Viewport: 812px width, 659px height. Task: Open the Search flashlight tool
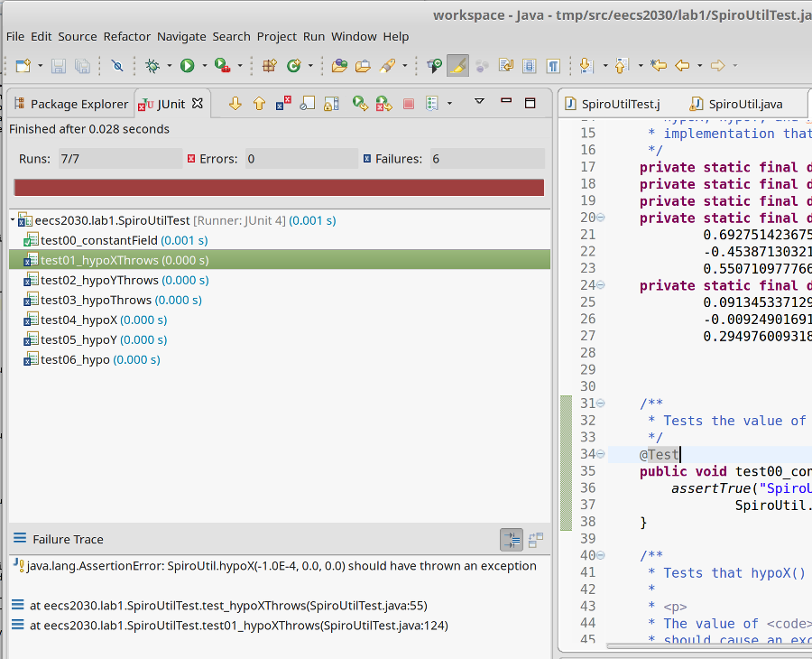tap(387, 66)
